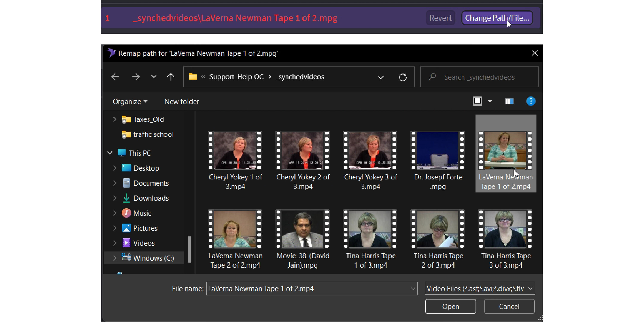Viewport: 644px width, 322px height.
Task: Expand the address bar path history
Action: [x=380, y=77]
